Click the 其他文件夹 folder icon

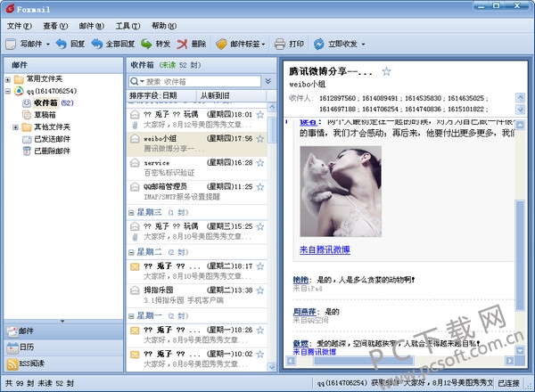(x=27, y=127)
